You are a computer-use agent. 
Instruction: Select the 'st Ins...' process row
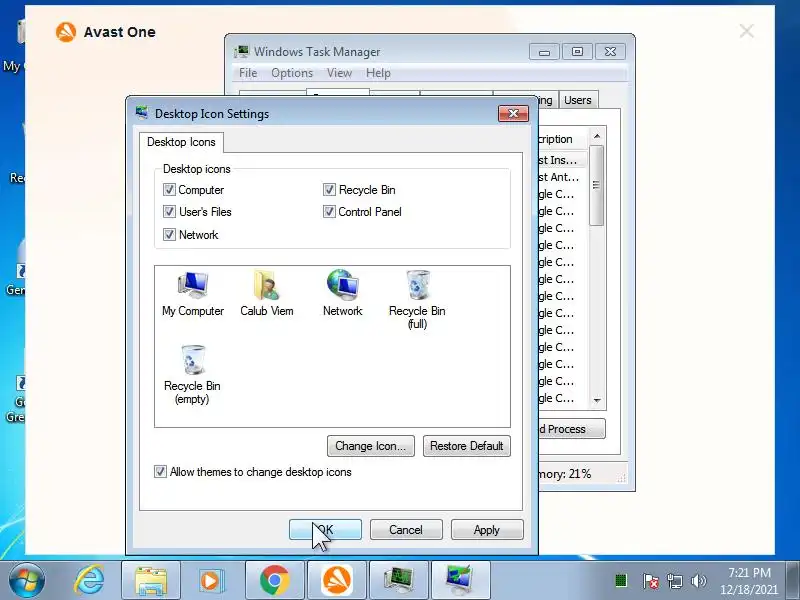[x=563, y=160]
